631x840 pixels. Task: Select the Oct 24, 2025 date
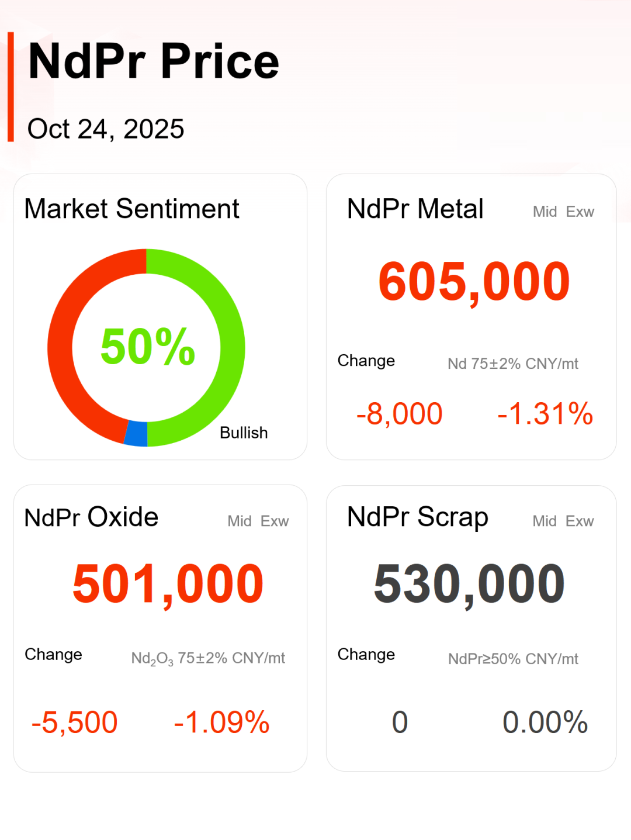point(106,129)
